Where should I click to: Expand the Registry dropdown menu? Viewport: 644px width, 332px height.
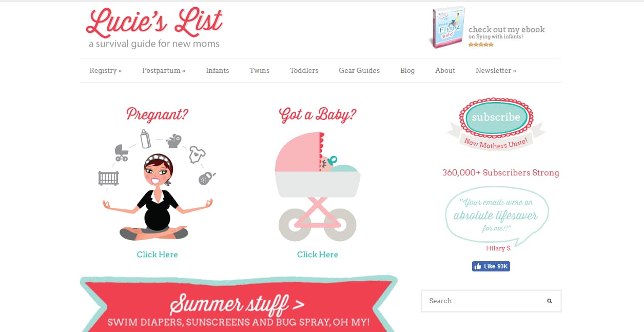click(x=106, y=71)
